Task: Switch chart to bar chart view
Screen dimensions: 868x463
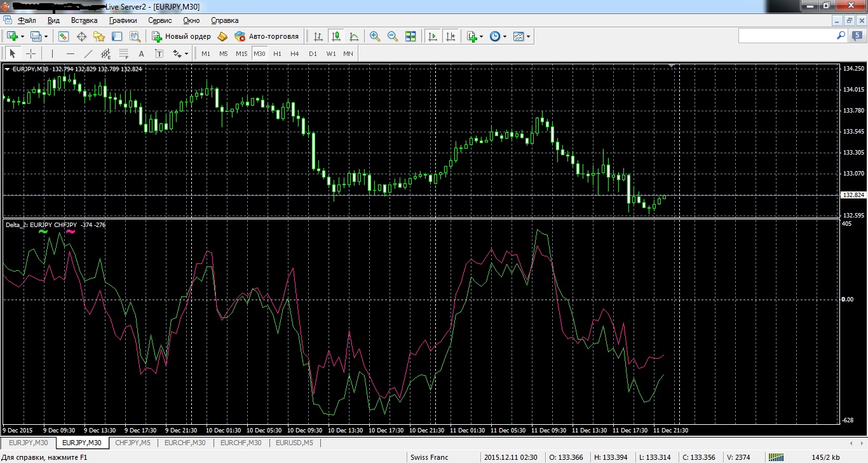Action: (x=318, y=36)
